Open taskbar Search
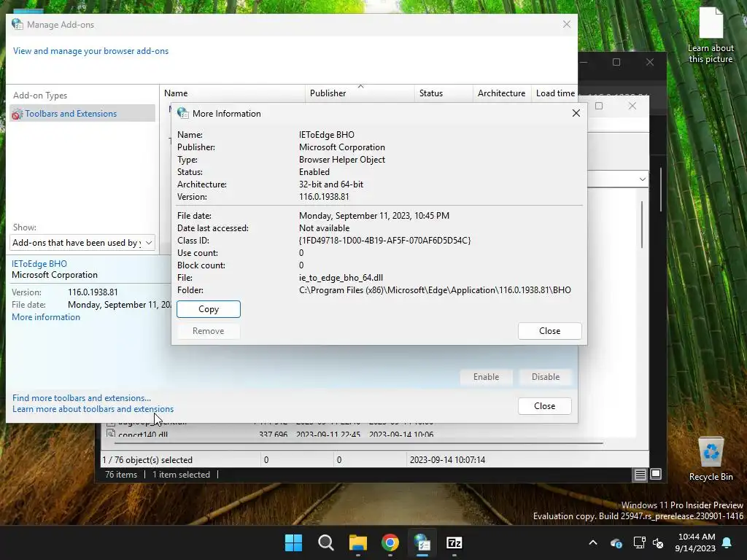747x560 pixels. (326, 542)
